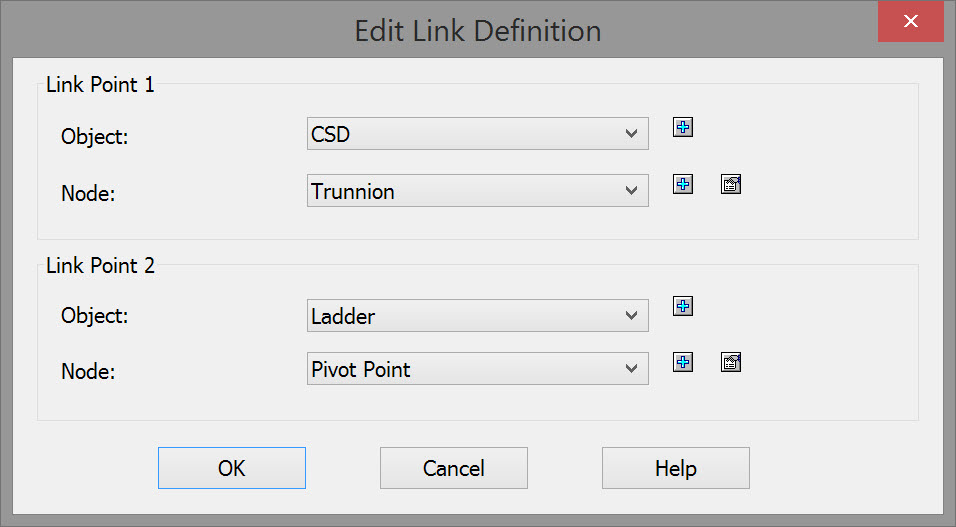Click the add object icon beside CSD
The image size is (956, 527).
click(683, 127)
